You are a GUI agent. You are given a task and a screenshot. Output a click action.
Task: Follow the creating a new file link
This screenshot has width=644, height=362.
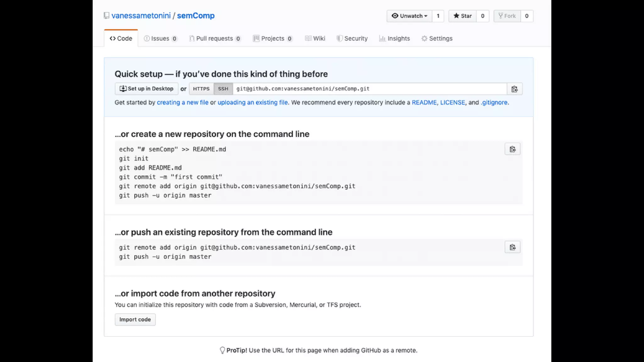point(182,102)
